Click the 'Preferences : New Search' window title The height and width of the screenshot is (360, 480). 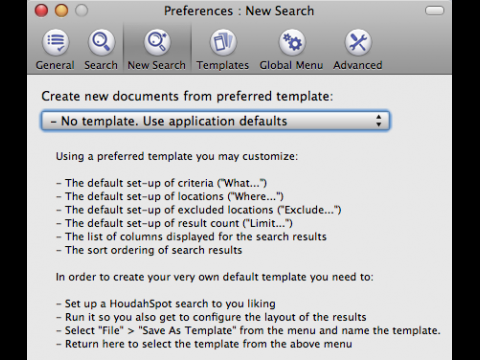239,11
